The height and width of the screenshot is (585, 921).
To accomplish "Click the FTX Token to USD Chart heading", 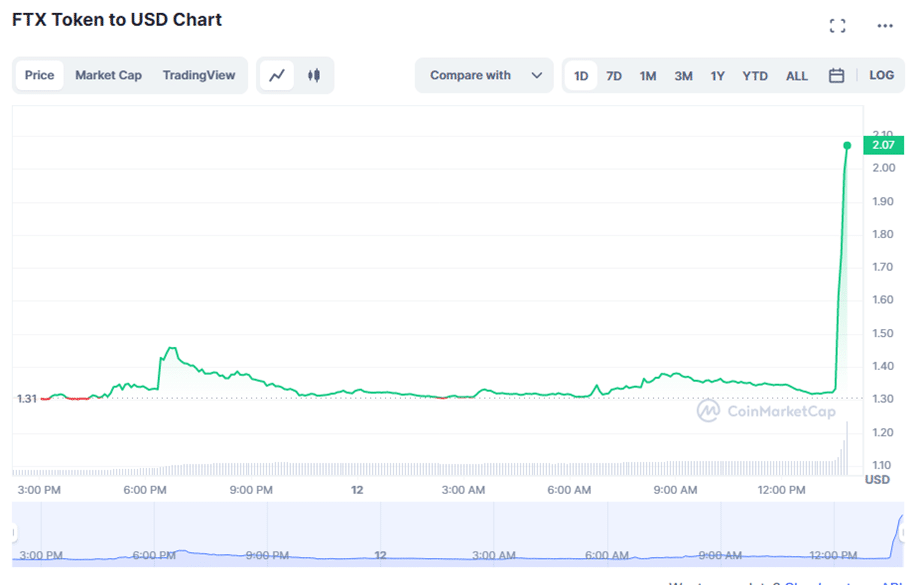I will [117, 20].
